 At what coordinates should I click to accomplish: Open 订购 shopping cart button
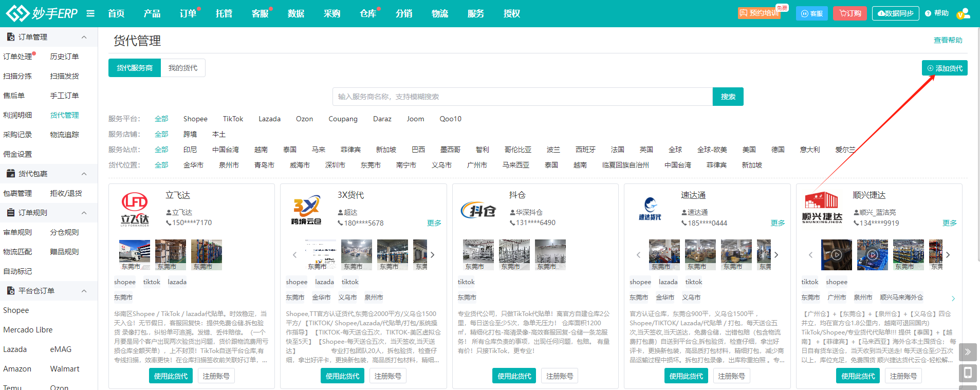tap(850, 13)
